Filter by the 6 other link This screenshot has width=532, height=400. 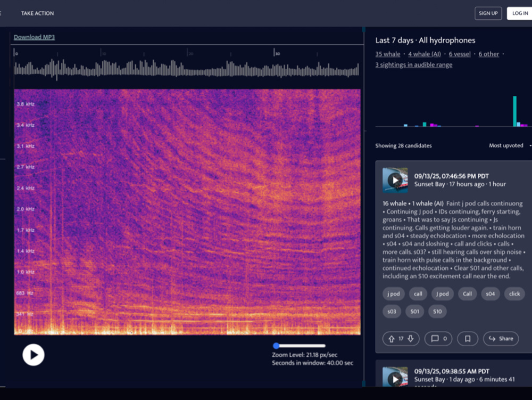pyautogui.click(x=488, y=54)
